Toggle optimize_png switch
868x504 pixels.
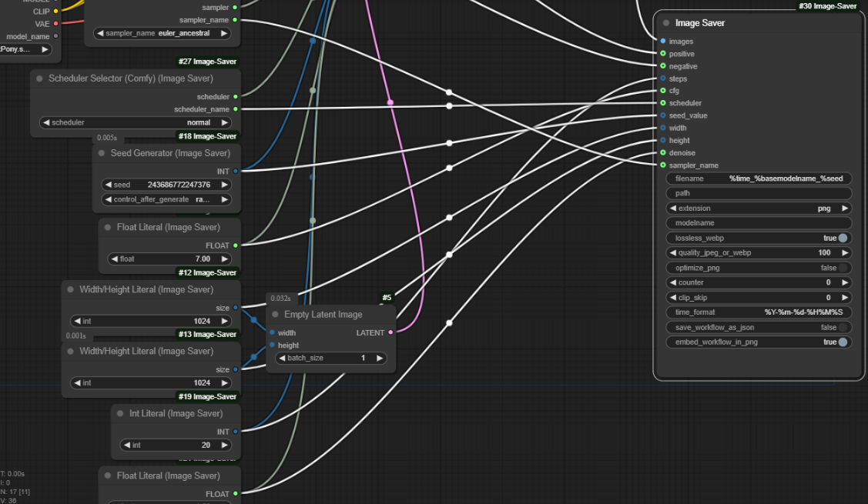(842, 268)
